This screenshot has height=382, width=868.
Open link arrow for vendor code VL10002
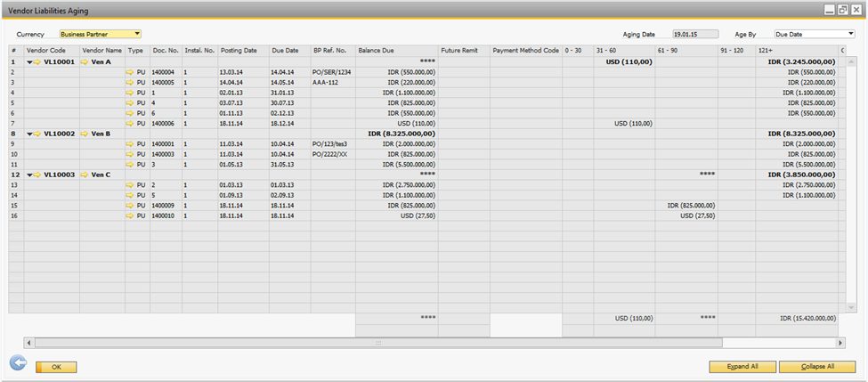coord(37,134)
